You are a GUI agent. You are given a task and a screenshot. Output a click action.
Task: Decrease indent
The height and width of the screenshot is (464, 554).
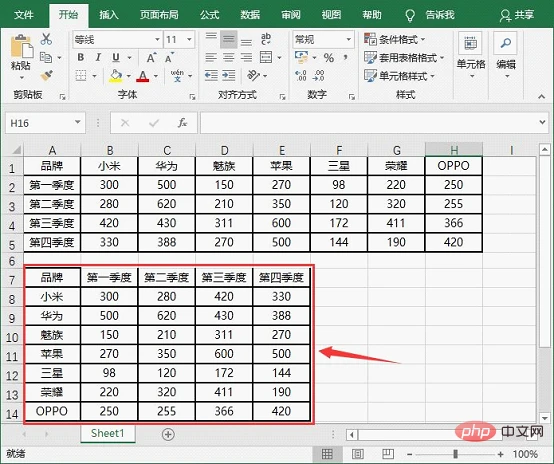tap(211, 75)
